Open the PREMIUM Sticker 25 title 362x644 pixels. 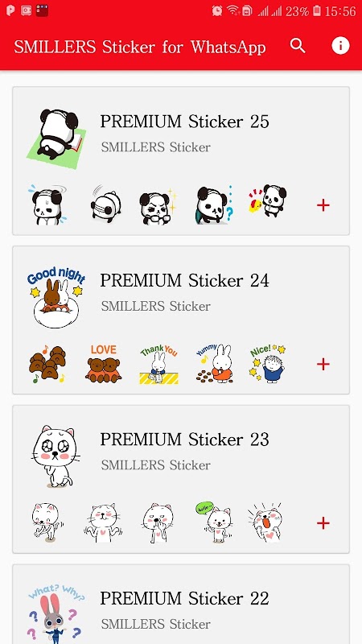tap(185, 122)
